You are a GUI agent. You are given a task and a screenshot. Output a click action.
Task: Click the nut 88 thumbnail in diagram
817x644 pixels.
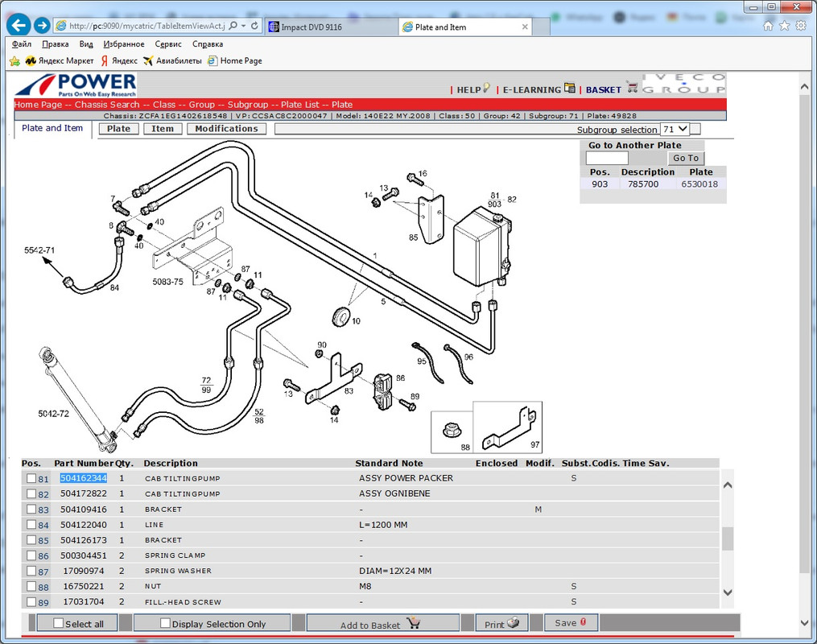(x=452, y=432)
